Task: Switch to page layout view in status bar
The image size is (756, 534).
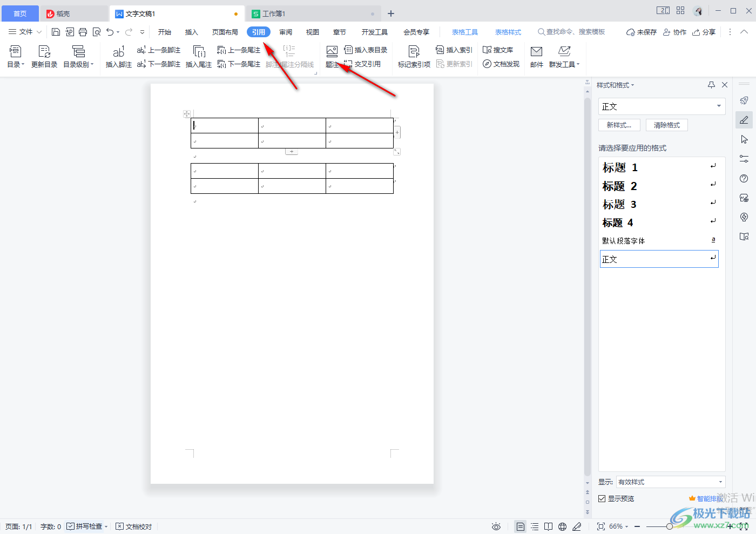Action: pos(520,526)
